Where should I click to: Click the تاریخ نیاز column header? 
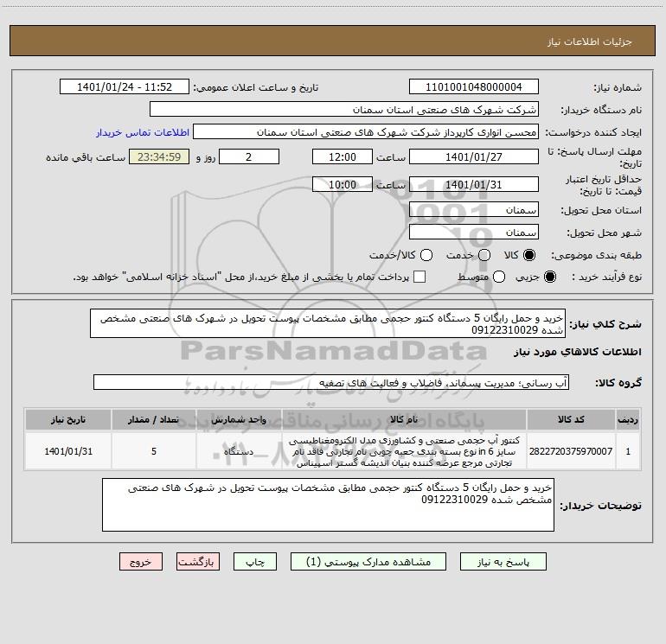[x=68, y=419]
